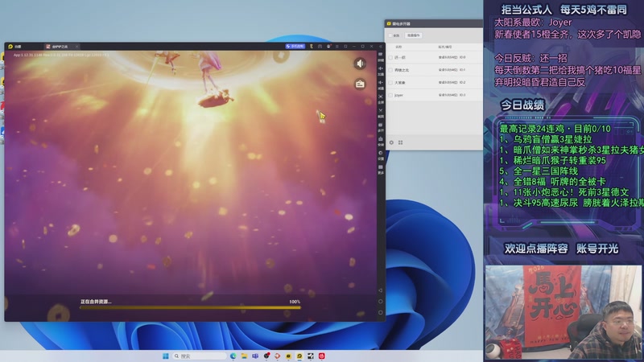Click the 减量 volume down sidebar icon
This screenshot has height=362, width=644.
[x=381, y=85]
